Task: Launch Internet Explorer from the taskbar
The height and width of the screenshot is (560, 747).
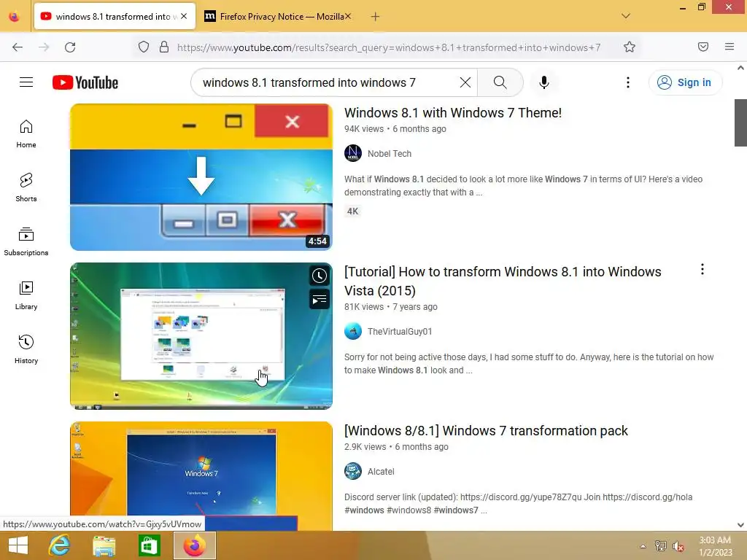Action: coord(59,545)
